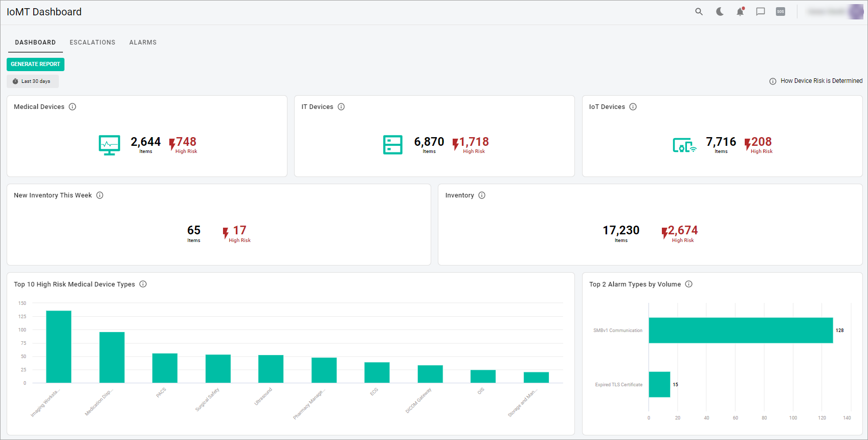Open the notifications bell

pos(740,12)
